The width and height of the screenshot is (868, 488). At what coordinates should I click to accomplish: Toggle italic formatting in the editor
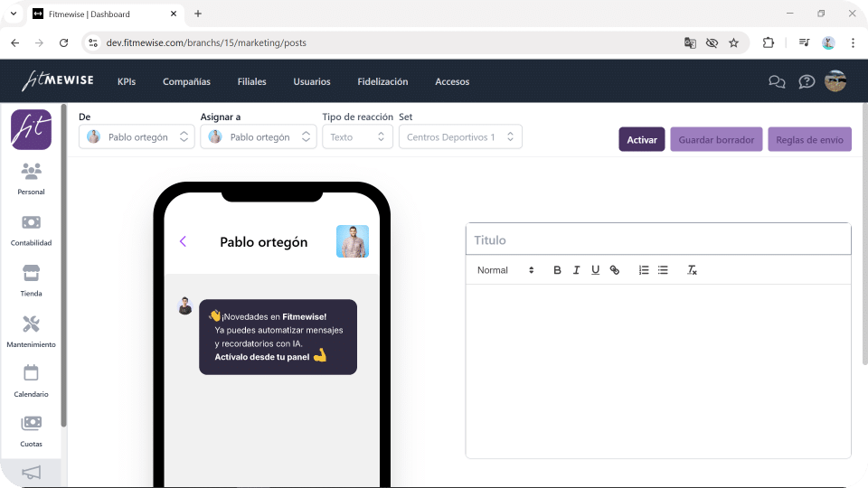click(576, 270)
